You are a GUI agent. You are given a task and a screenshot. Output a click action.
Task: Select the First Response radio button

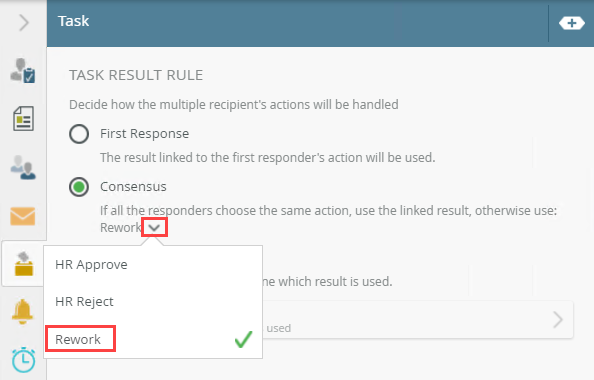79,134
